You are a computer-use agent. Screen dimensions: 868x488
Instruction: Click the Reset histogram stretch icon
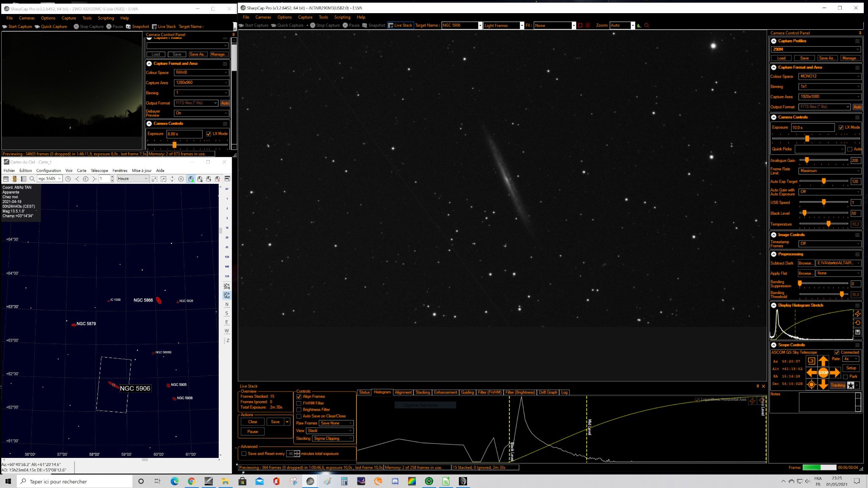(857, 323)
